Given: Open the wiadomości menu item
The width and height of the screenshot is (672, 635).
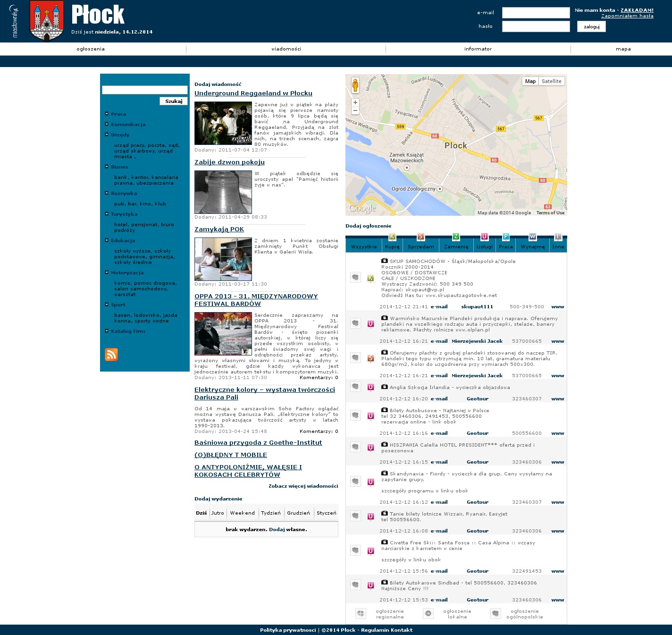Looking at the screenshot, I should [286, 49].
